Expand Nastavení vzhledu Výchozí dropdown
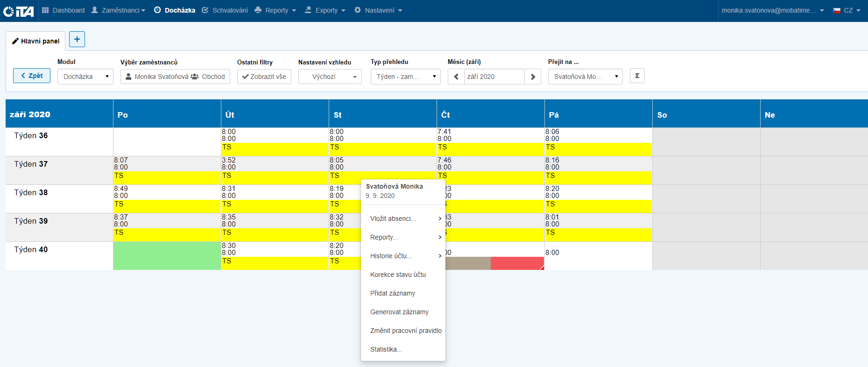The image size is (868, 367). (x=330, y=77)
